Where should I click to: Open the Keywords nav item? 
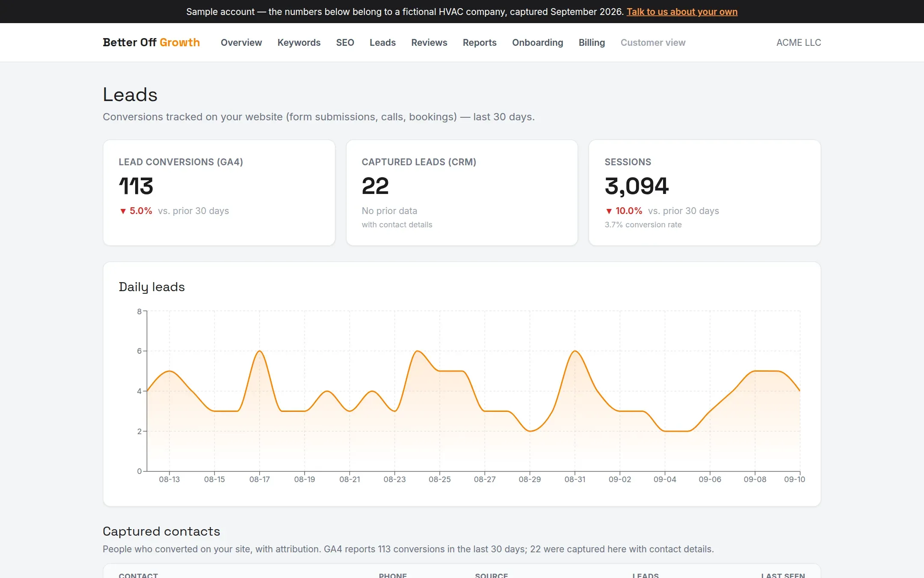[x=299, y=42]
